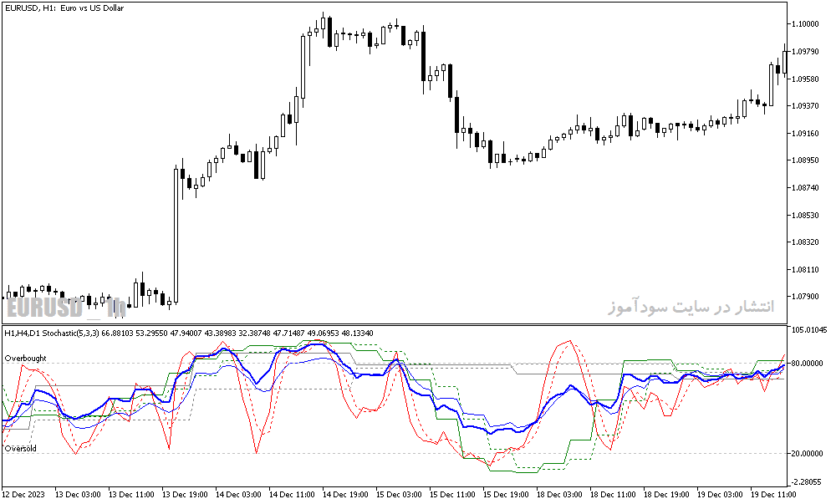Click the 15 Dec 19:00 time label
831x504 pixels.
coord(506,495)
